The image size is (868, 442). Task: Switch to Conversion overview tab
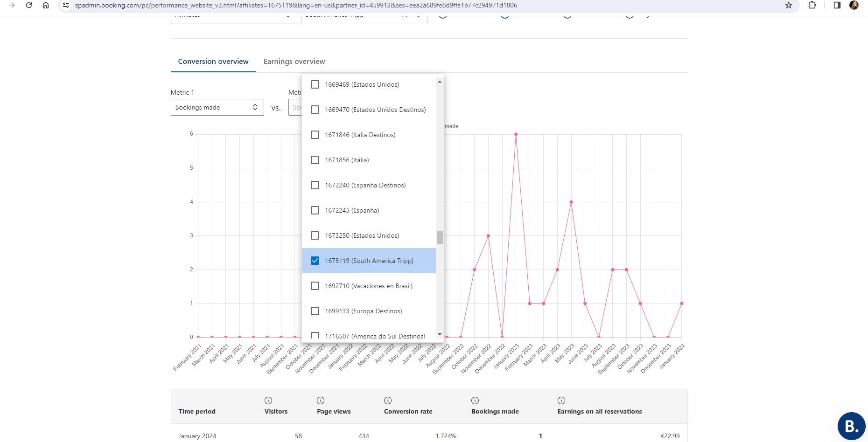pyautogui.click(x=213, y=62)
